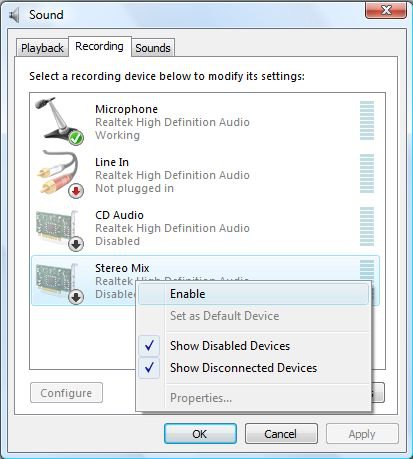Click the speaker icon in the title bar
Viewport: 413px width, 459px height.
pos(14,15)
